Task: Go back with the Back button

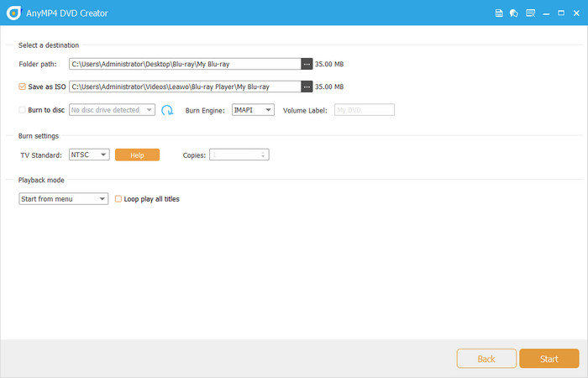Action: pos(486,359)
